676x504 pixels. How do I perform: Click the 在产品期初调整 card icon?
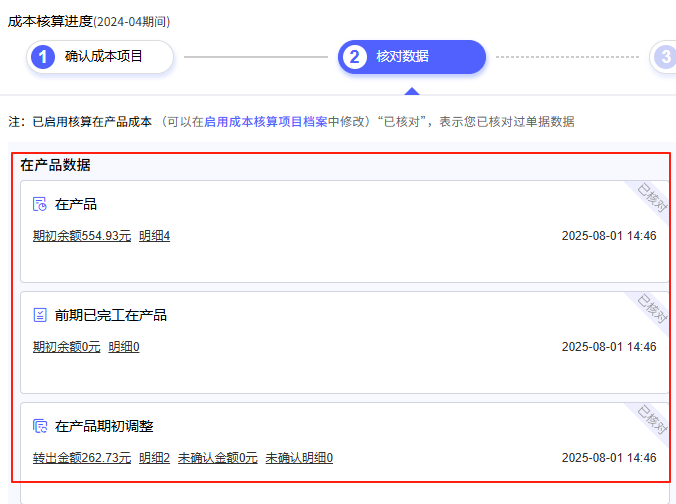pyautogui.click(x=40, y=426)
